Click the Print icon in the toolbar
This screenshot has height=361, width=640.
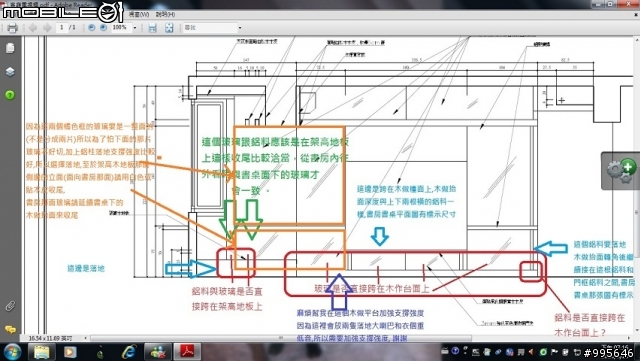click(12, 28)
